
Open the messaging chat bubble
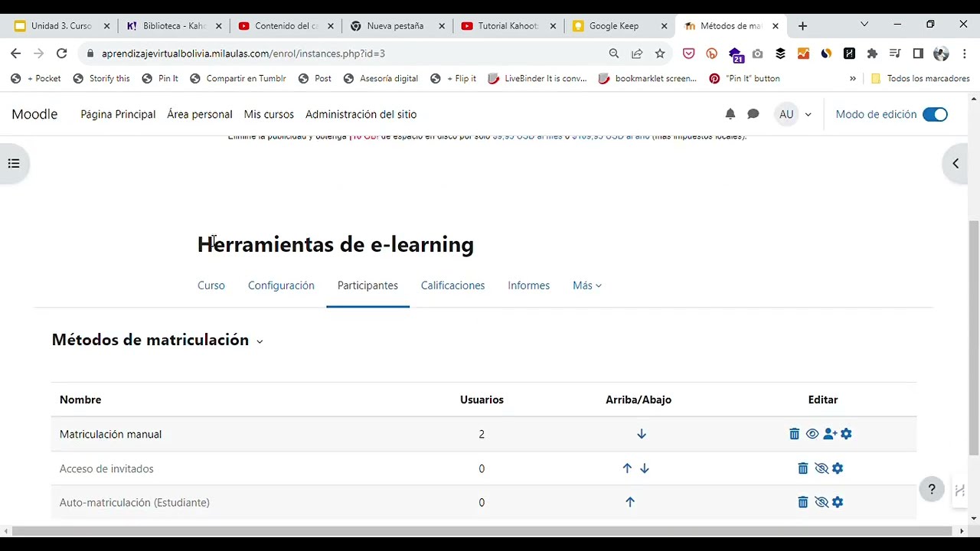[x=753, y=114]
